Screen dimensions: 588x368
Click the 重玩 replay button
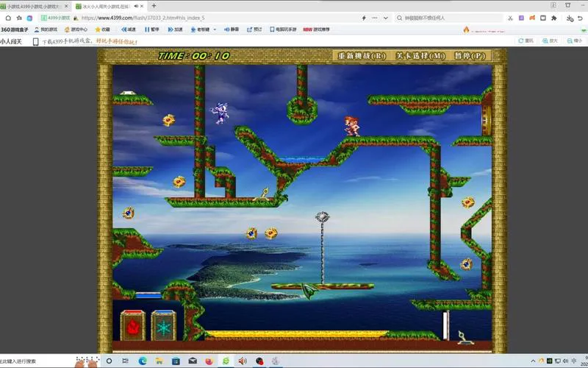(x=526, y=40)
